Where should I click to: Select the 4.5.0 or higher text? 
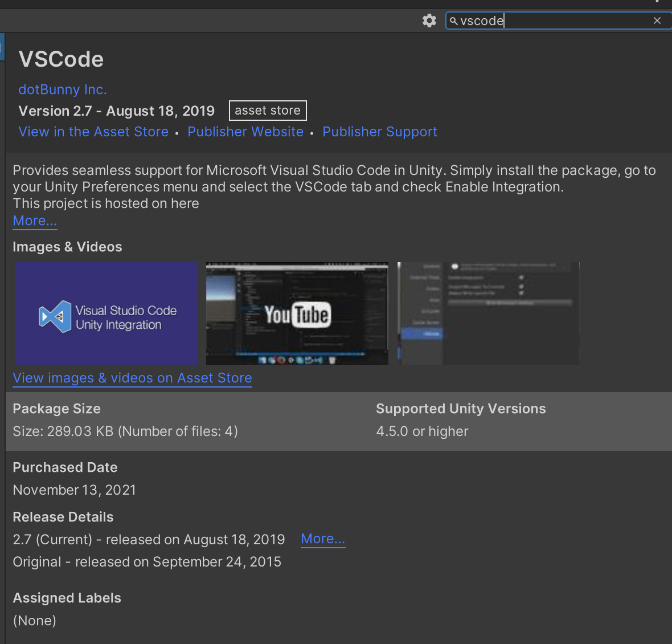click(x=422, y=431)
